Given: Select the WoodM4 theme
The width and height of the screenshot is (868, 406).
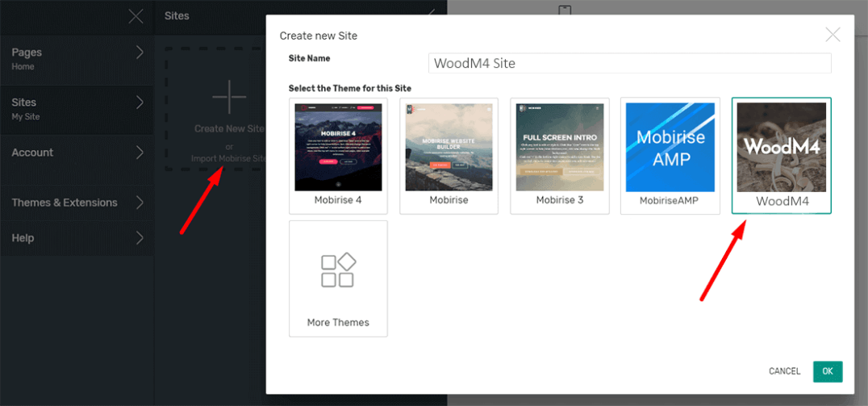Looking at the screenshot, I should click(781, 147).
